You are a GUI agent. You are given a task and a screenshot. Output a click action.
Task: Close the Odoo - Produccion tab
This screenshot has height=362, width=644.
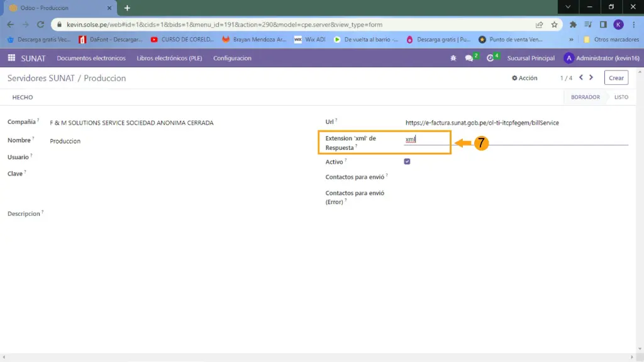coord(109,8)
